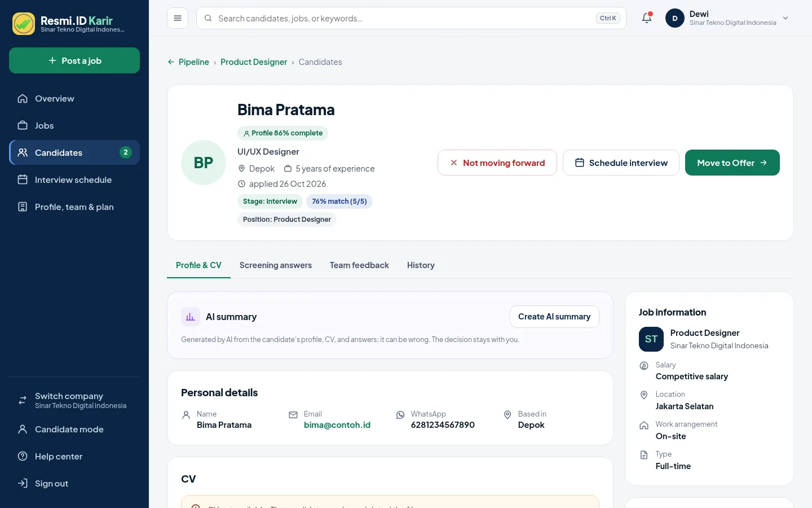Viewport: 812px width, 508px height.
Task: Switch to Candidate mode
Action: point(74,430)
